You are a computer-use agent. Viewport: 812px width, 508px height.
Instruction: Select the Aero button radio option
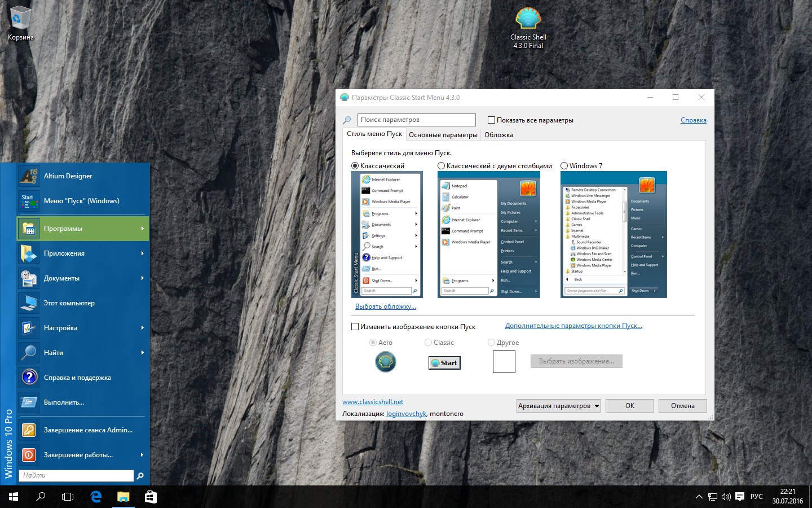coord(373,343)
